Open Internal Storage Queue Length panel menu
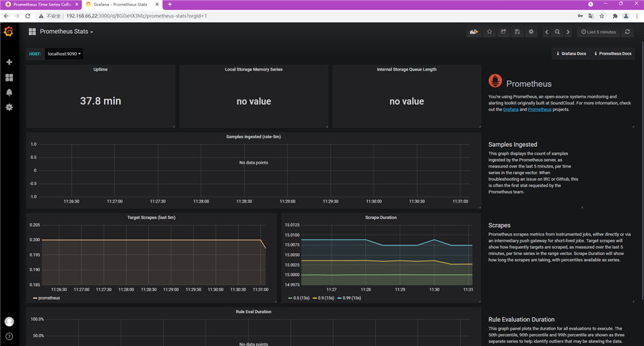This screenshot has width=644, height=346. coord(407,69)
